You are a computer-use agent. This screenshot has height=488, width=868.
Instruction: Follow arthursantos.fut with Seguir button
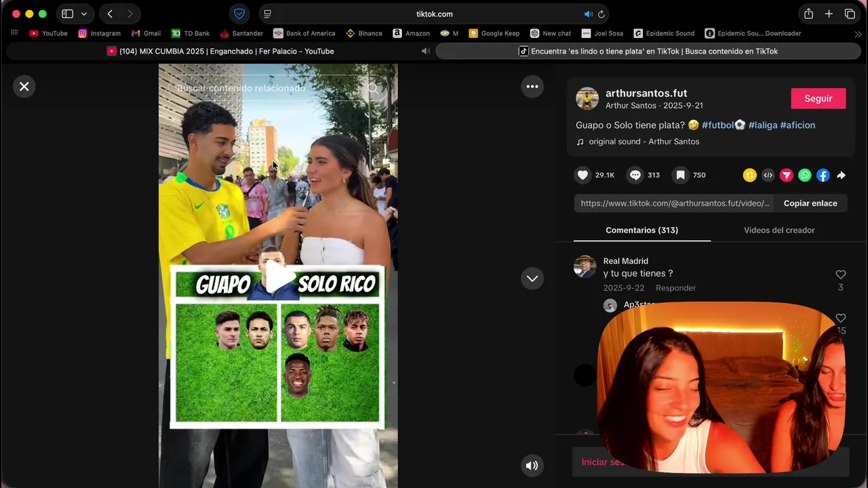[818, 98]
